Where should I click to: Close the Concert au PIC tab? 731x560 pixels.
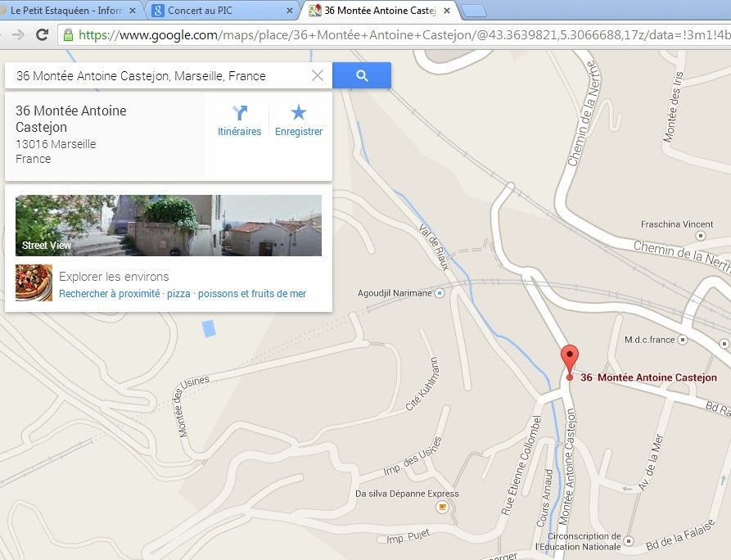290,11
